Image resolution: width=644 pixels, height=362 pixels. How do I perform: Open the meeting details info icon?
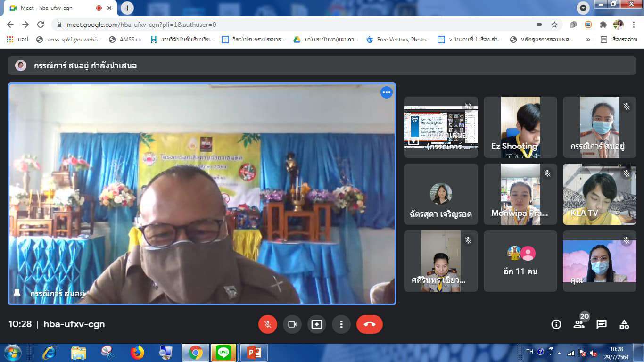(x=556, y=324)
